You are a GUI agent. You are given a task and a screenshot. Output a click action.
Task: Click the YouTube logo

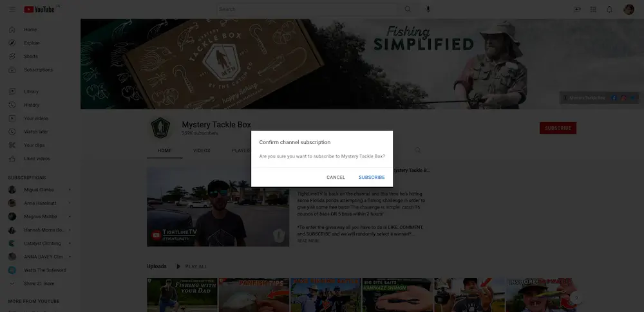pyautogui.click(x=41, y=9)
